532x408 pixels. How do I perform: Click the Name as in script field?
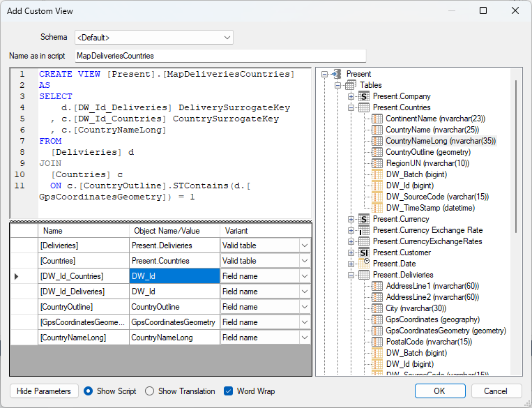(220, 56)
